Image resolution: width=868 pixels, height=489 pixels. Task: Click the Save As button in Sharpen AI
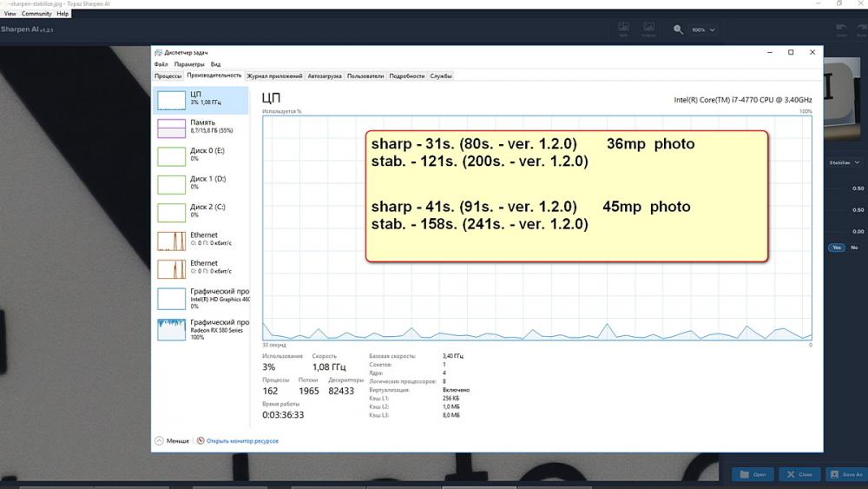pyautogui.click(x=845, y=474)
